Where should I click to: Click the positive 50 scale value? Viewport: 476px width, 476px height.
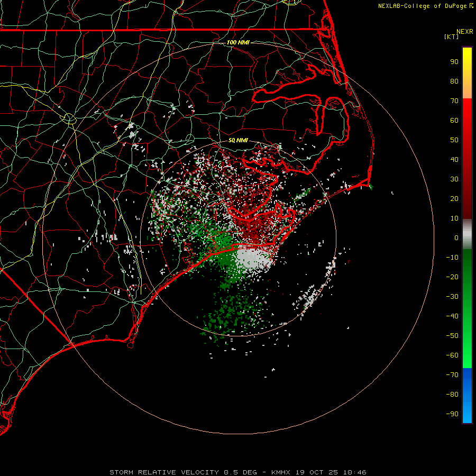[454, 140]
